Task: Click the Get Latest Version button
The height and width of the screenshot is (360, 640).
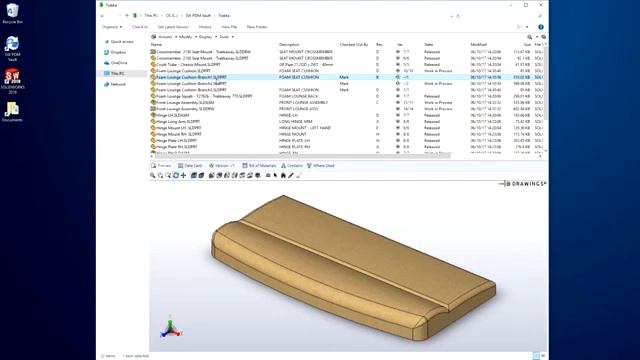Action: coord(173,27)
